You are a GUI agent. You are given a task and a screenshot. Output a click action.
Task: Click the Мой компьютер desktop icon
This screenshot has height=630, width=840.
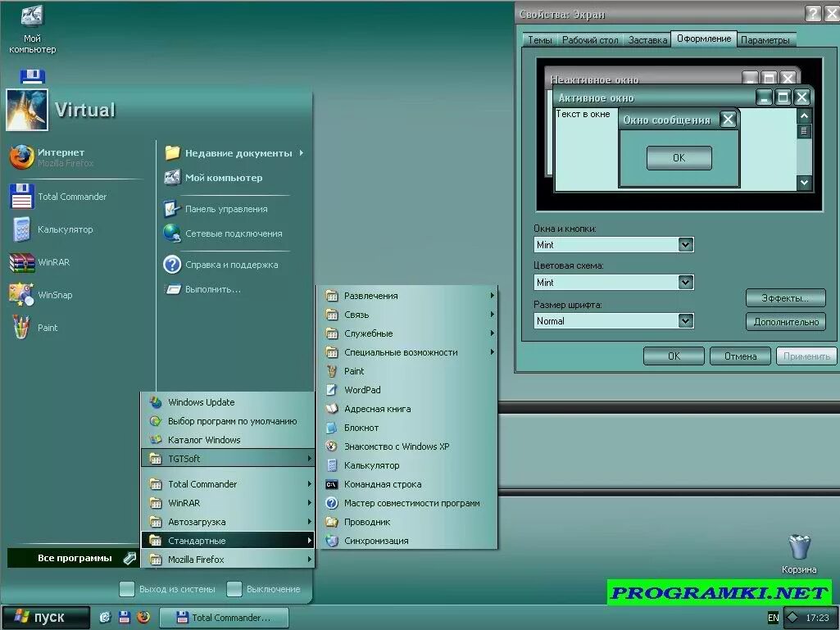tap(32, 28)
